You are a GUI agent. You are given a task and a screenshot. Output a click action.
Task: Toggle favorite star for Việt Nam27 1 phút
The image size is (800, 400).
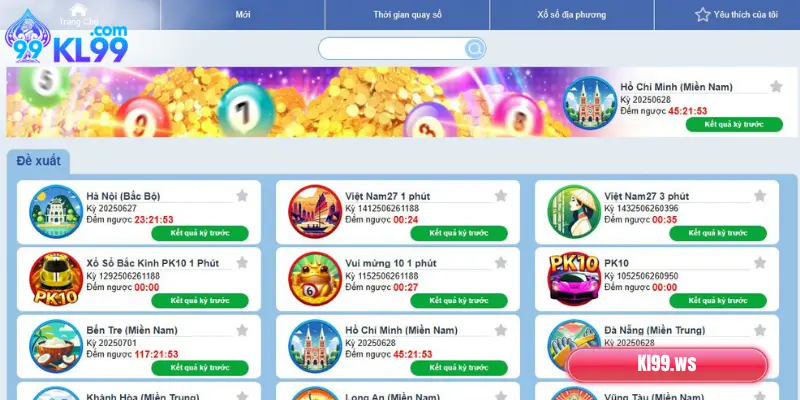coord(501,196)
